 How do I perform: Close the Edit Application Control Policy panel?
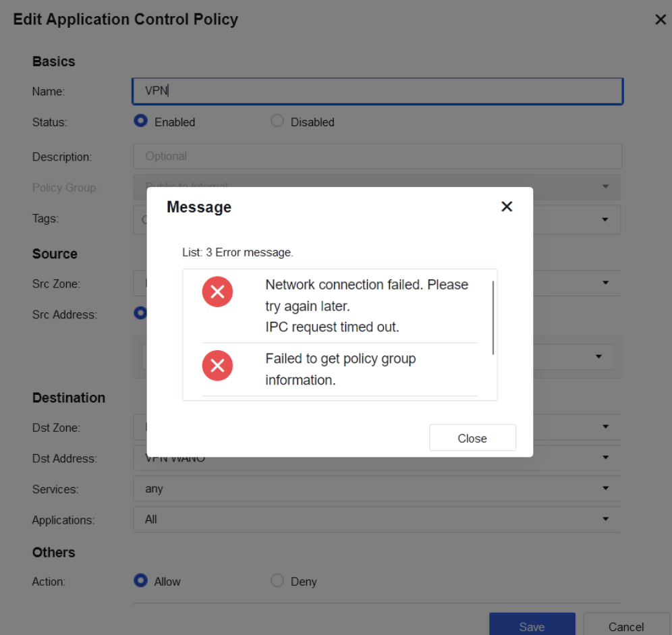660,20
